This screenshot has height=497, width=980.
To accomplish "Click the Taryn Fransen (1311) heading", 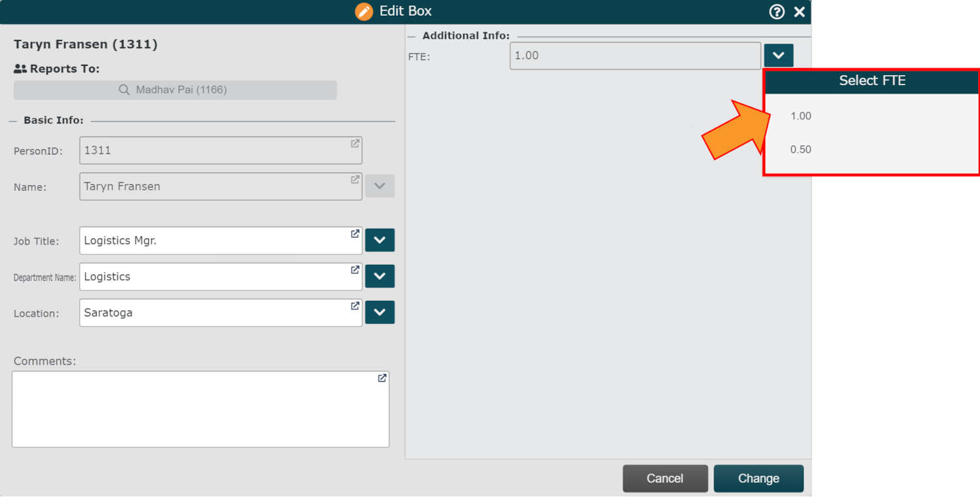I will (x=86, y=44).
